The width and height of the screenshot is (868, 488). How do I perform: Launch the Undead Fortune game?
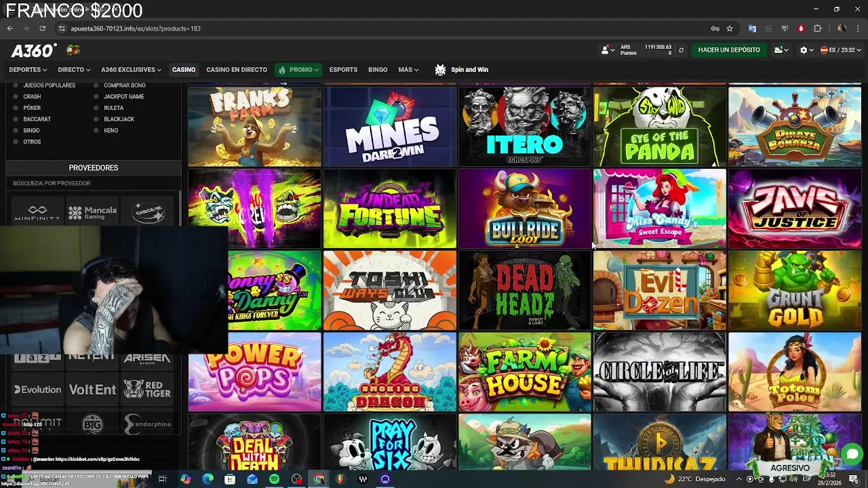390,209
